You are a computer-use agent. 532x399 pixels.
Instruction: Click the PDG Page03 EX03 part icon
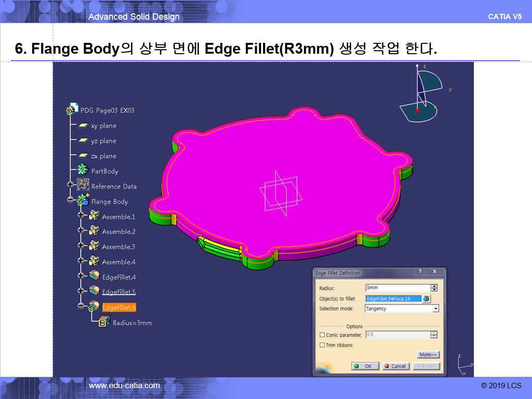click(72, 110)
